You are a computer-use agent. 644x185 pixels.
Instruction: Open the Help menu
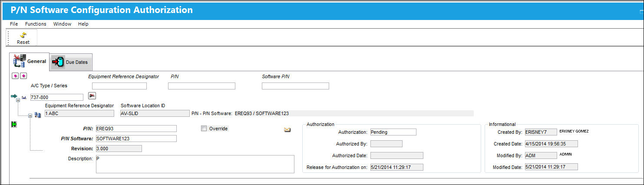pyautogui.click(x=83, y=24)
